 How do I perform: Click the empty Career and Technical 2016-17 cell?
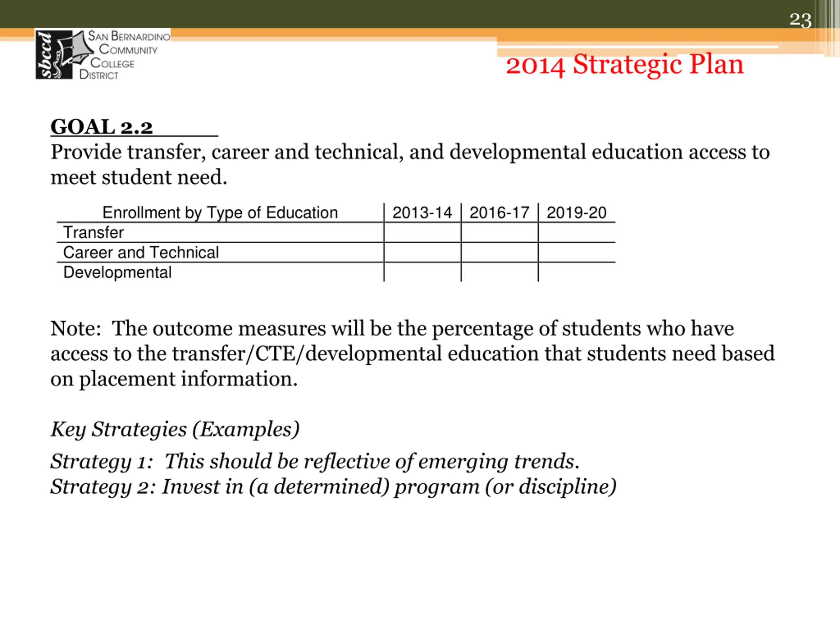pos(499,253)
